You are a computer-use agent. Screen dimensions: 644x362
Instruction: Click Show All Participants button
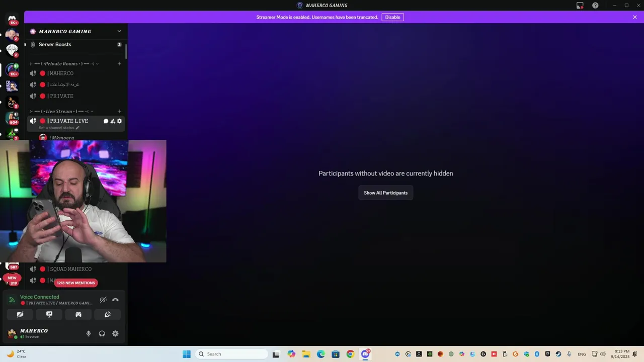[x=386, y=193]
